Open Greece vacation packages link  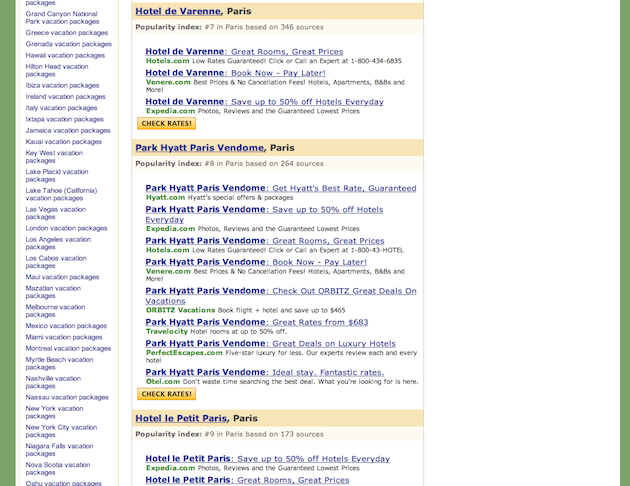[67, 33]
